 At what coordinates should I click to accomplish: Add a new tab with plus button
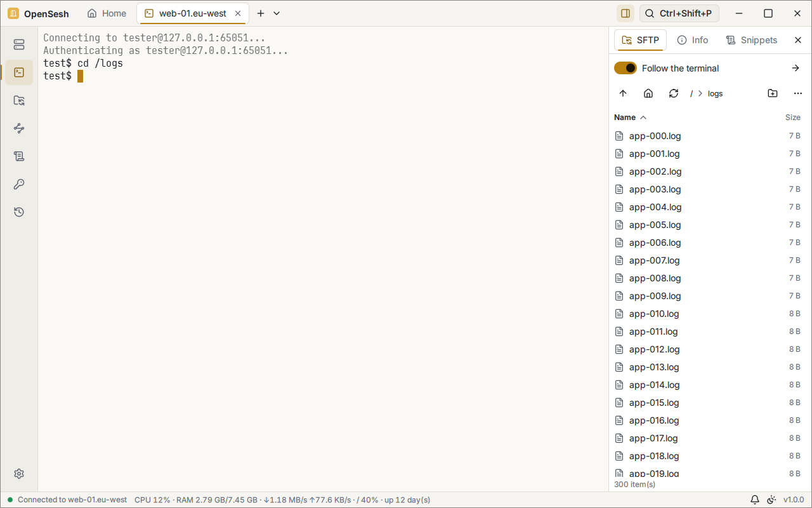(260, 13)
